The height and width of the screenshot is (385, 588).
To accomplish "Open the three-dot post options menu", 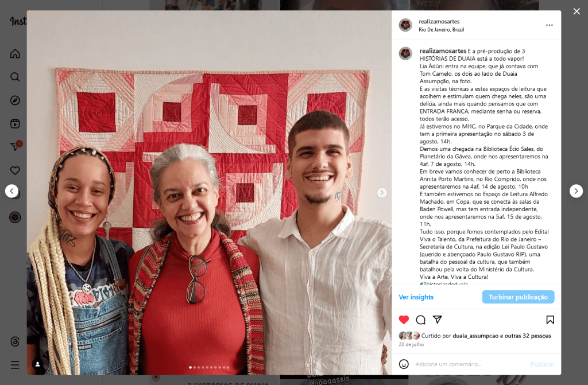I will coord(550,25).
